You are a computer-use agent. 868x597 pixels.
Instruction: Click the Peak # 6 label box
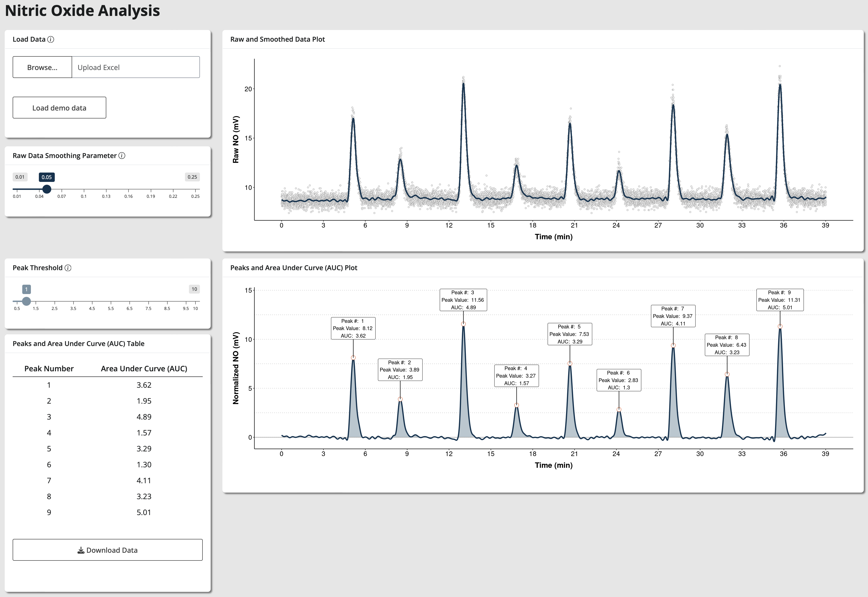tap(618, 380)
